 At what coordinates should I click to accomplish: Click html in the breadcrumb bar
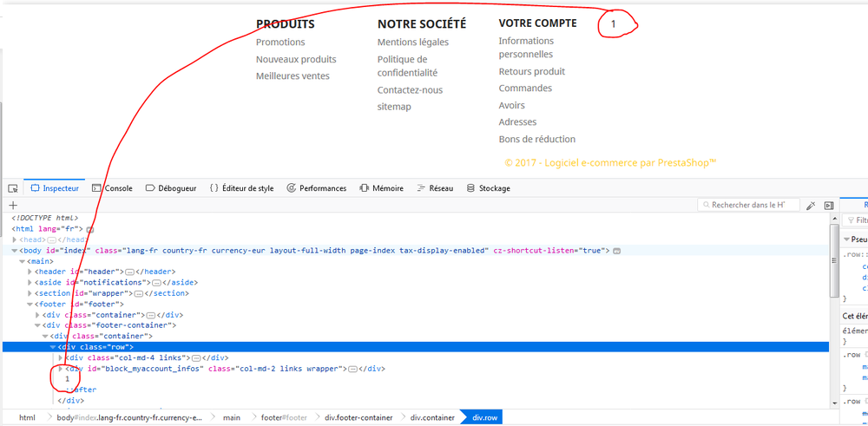[x=27, y=417]
